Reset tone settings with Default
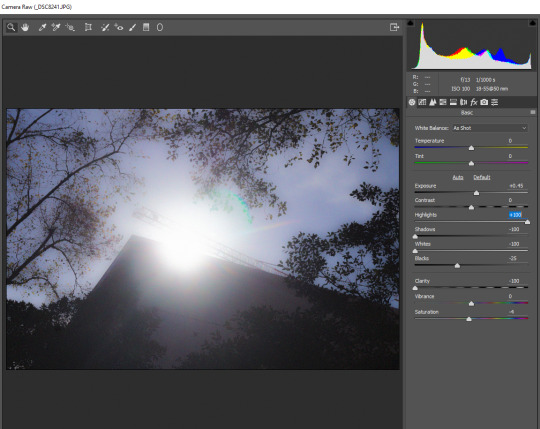This screenshot has width=540, height=429. pos(482,177)
